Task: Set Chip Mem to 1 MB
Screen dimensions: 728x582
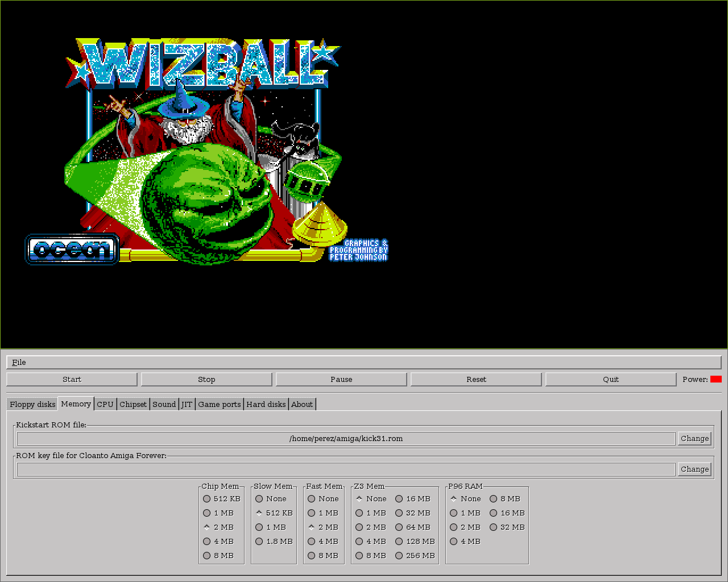Action: (x=218, y=513)
